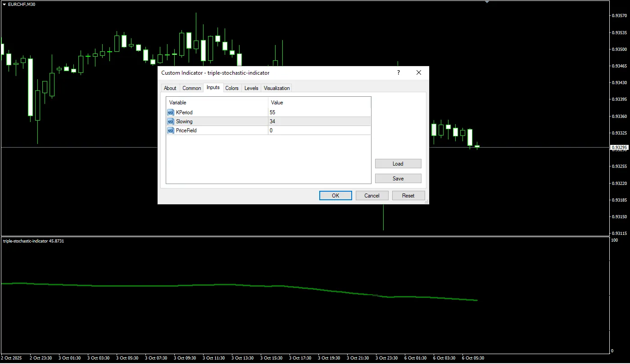Select the Slowing value cell 34

pos(319,121)
